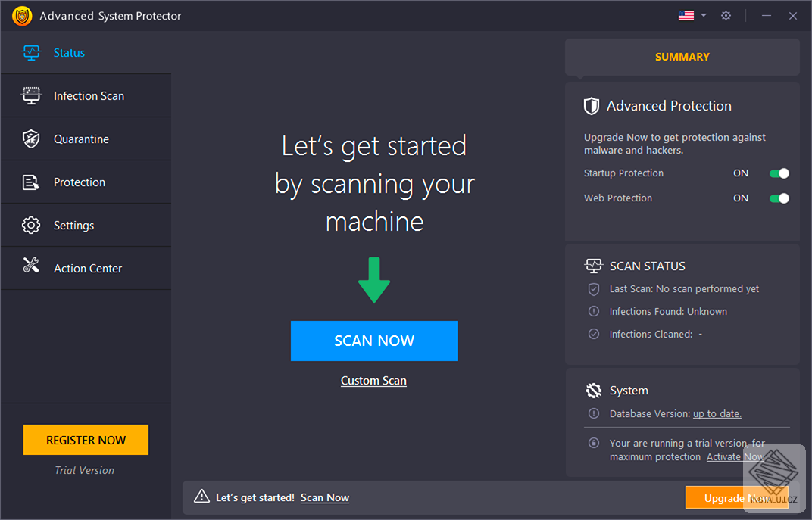Click the Quarantine shield icon
This screenshot has width=812, height=520.
click(31, 139)
